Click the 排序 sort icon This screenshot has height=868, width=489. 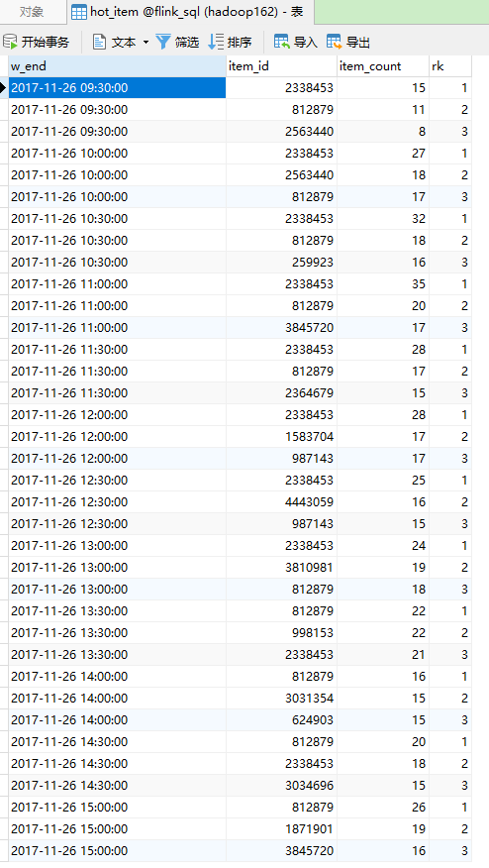pos(216,42)
